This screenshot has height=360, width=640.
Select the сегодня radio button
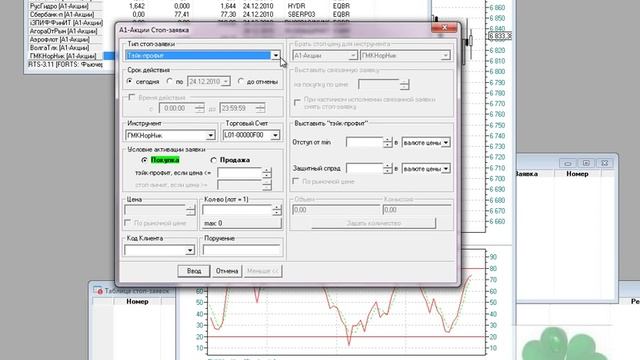click(130, 82)
